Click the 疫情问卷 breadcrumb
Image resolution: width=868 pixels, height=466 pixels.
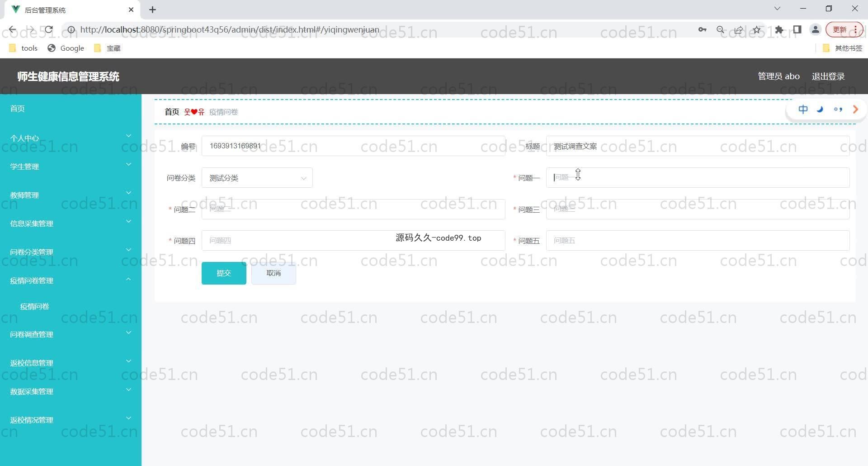click(224, 112)
